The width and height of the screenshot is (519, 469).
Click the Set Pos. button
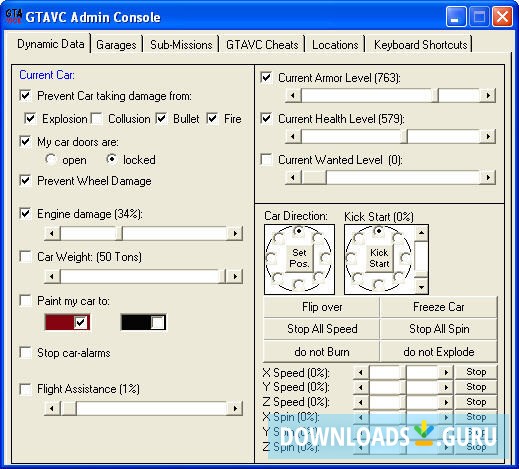click(x=299, y=258)
